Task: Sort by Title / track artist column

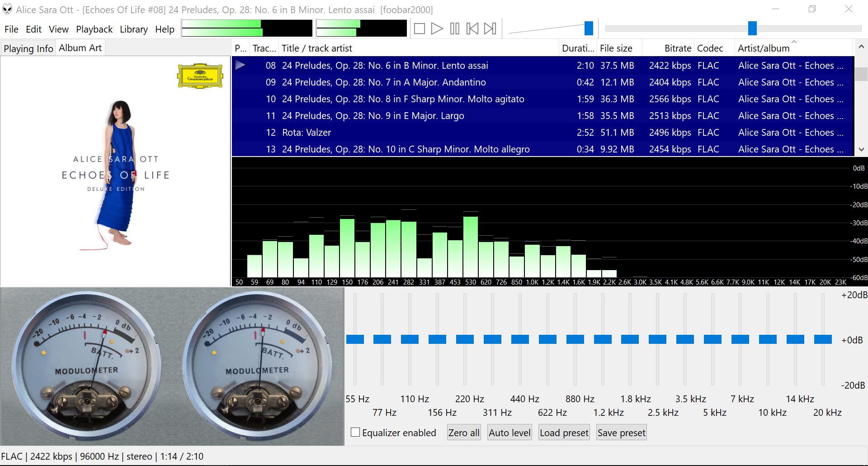Action: click(x=419, y=48)
